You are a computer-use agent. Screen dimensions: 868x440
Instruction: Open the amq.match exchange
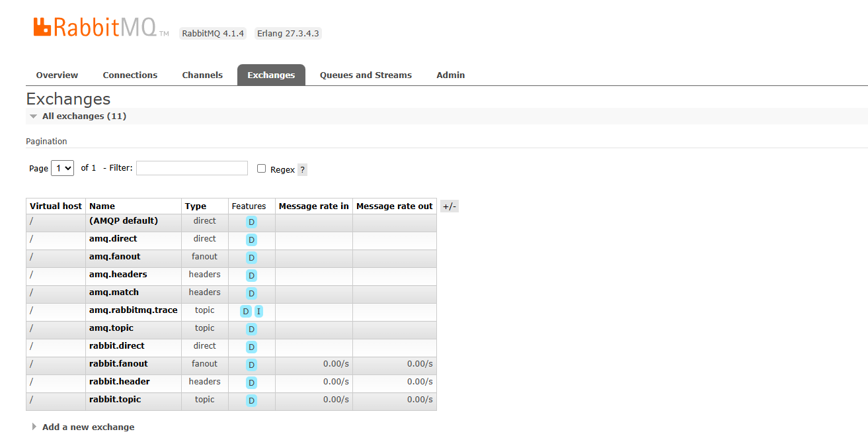coord(114,292)
